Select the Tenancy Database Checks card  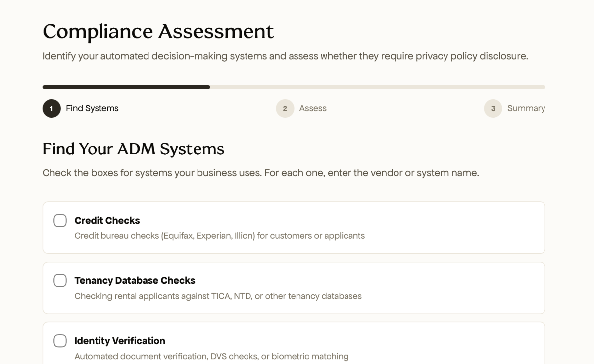[293, 288]
